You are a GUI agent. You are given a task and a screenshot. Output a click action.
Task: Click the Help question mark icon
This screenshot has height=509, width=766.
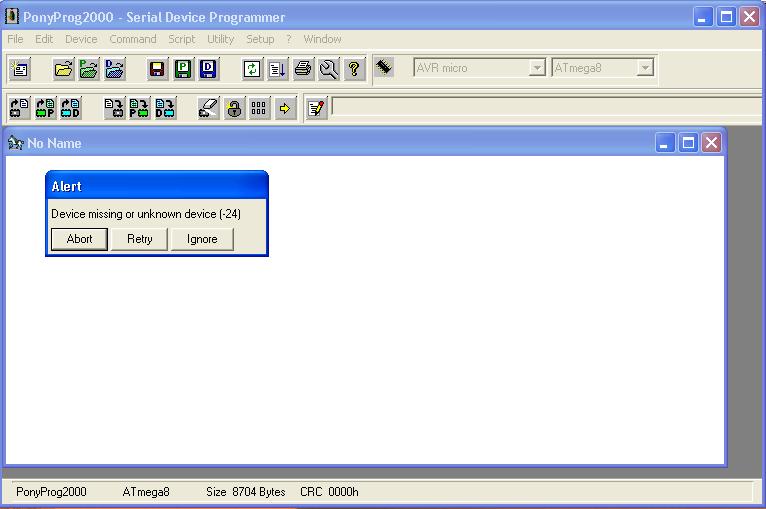click(x=354, y=69)
